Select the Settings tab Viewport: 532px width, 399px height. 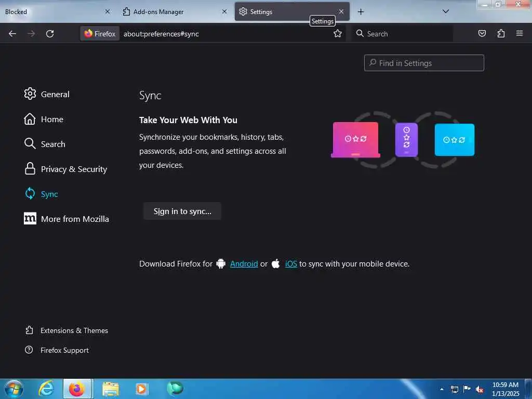292,11
